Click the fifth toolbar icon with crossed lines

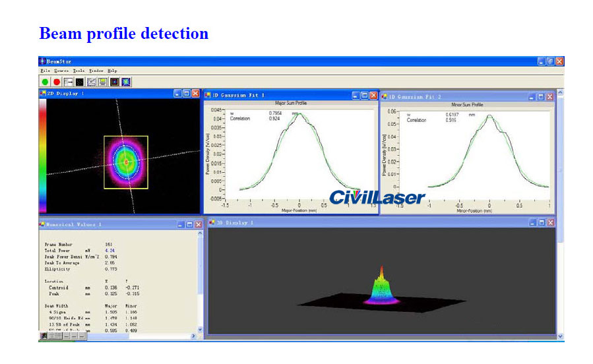point(92,82)
